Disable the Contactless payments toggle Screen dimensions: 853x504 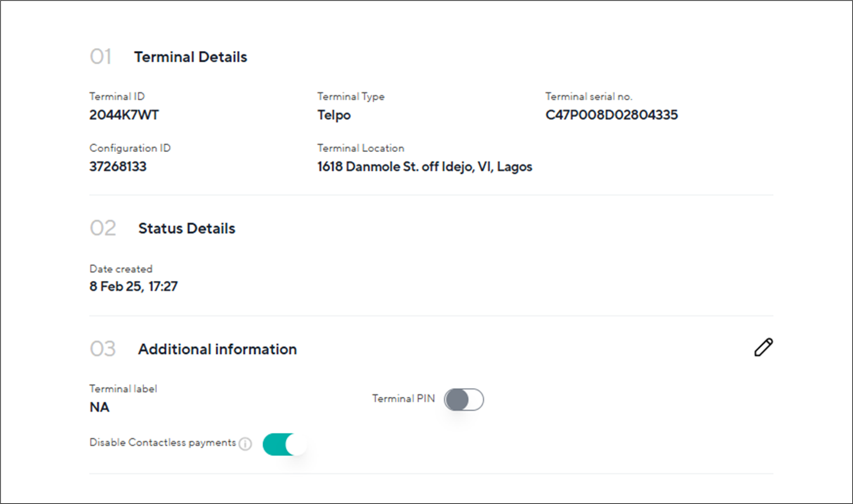[x=286, y=444]
